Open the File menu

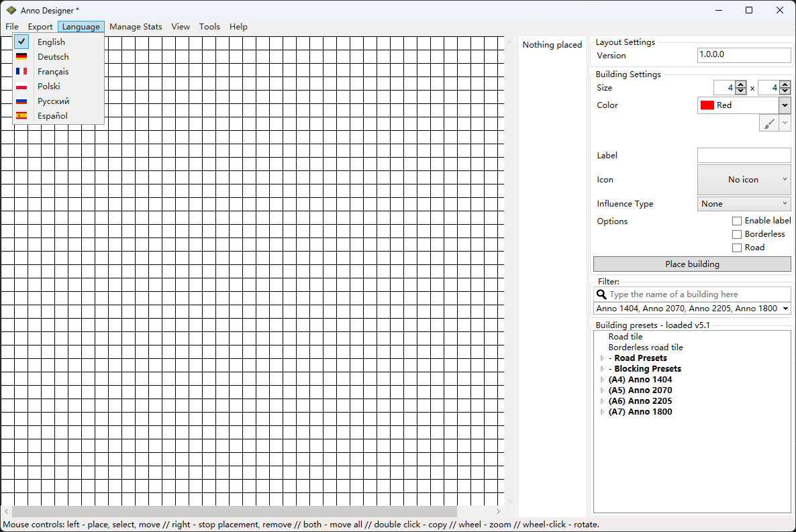[11, 27]
